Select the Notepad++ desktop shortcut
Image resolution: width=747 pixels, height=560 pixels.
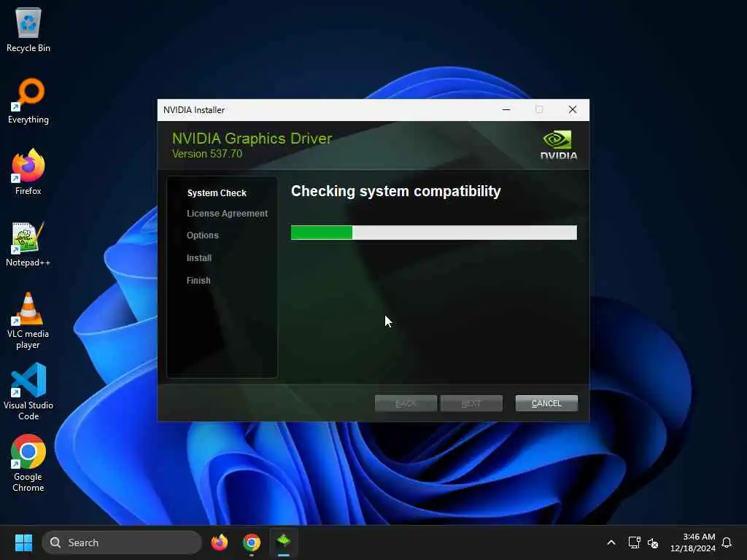[x=28, y=244]
